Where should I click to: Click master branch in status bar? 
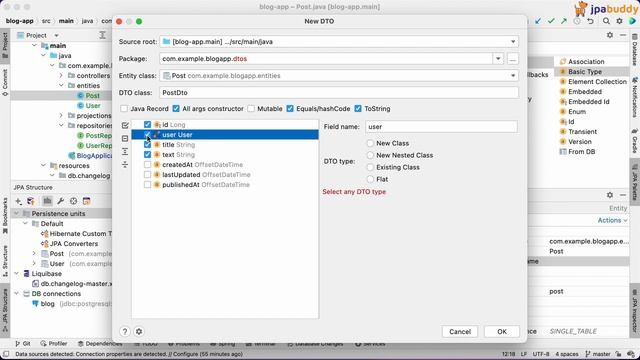(598, 354)
